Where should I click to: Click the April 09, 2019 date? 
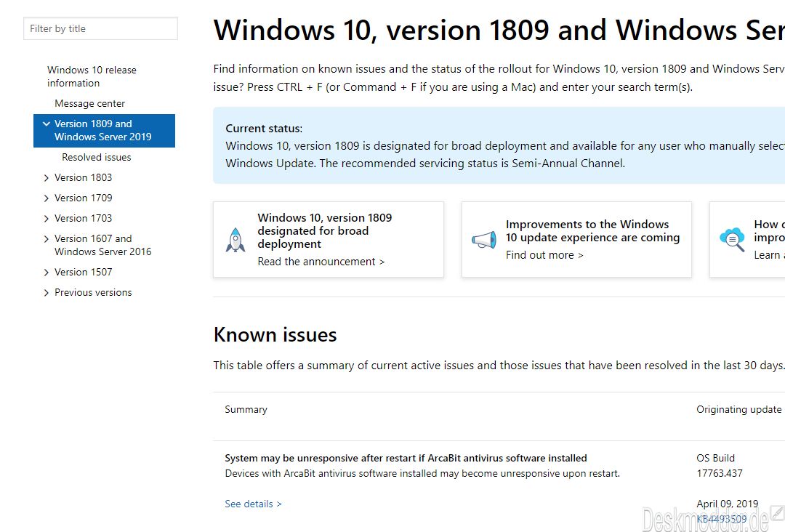728,504
